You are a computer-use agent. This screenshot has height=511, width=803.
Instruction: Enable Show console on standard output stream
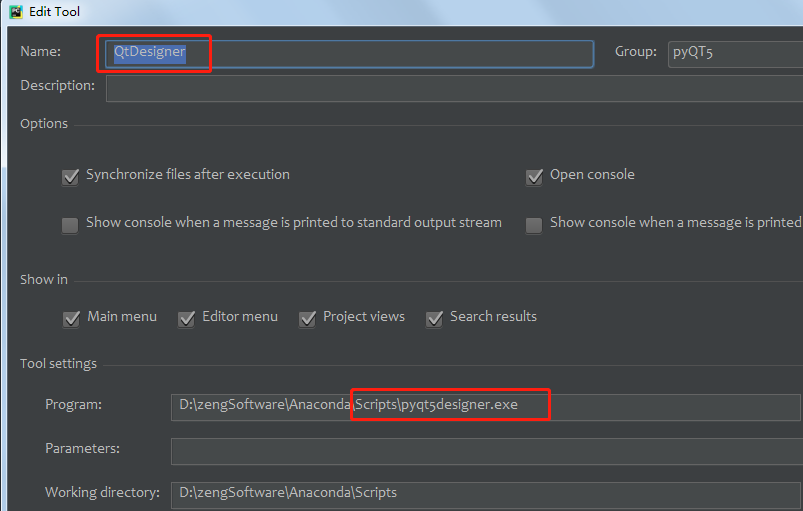[x=70, y=225]
